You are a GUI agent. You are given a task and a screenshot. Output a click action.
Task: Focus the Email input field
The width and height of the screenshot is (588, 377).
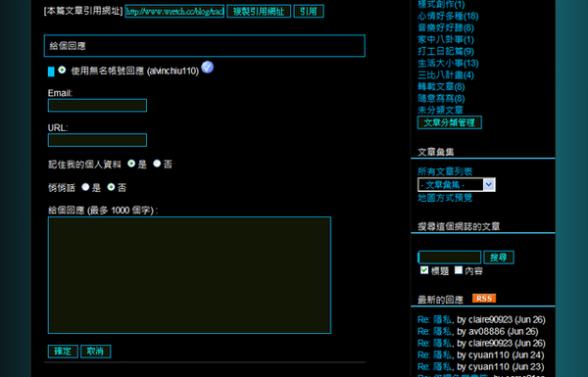[97, 106]
